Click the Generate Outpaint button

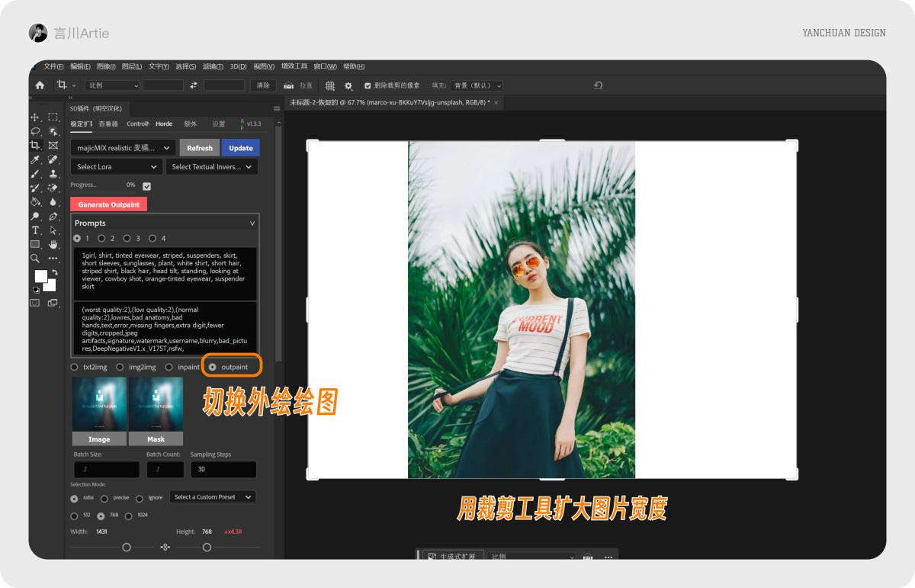coord(108,204)
